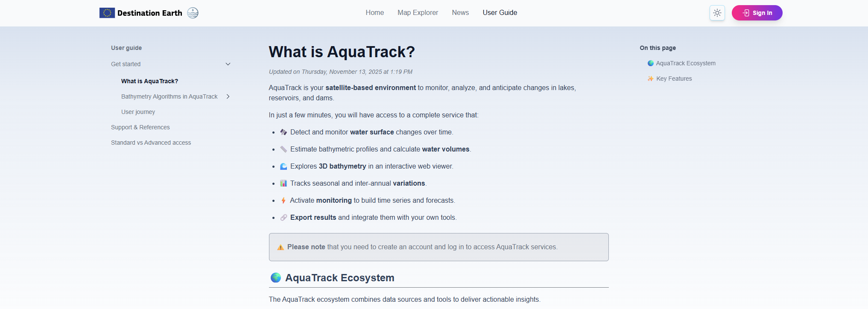Click the satellite icon in first bullet
868x309 pixels.
[x=283, y=132]
